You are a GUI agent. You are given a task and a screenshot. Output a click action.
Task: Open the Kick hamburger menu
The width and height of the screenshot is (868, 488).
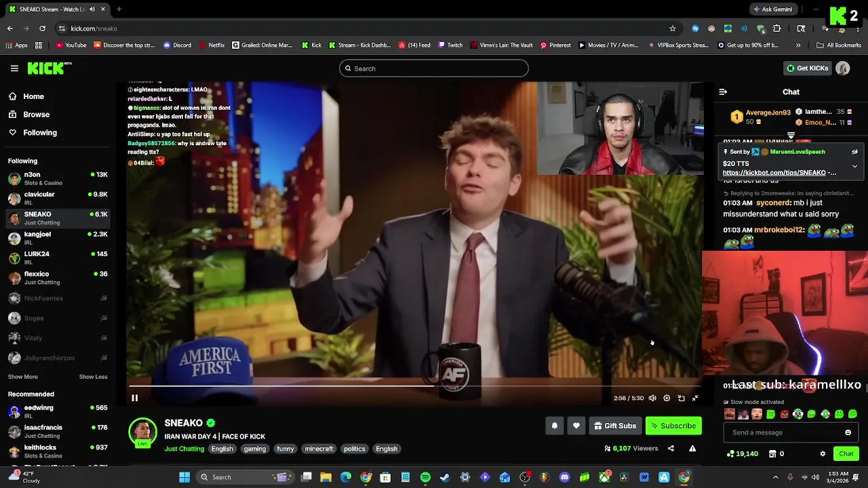[x=14, y=68]
